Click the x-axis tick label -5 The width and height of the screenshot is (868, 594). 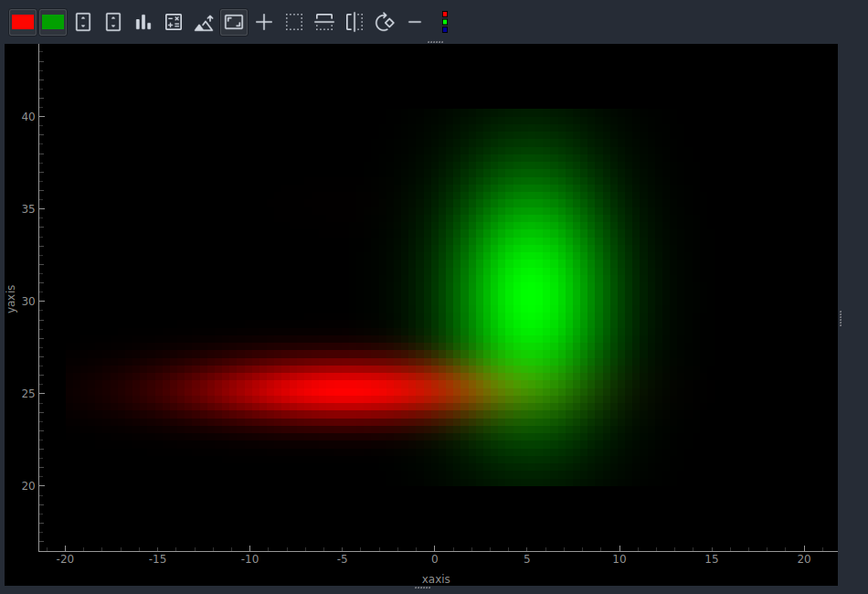pos(342,559)
